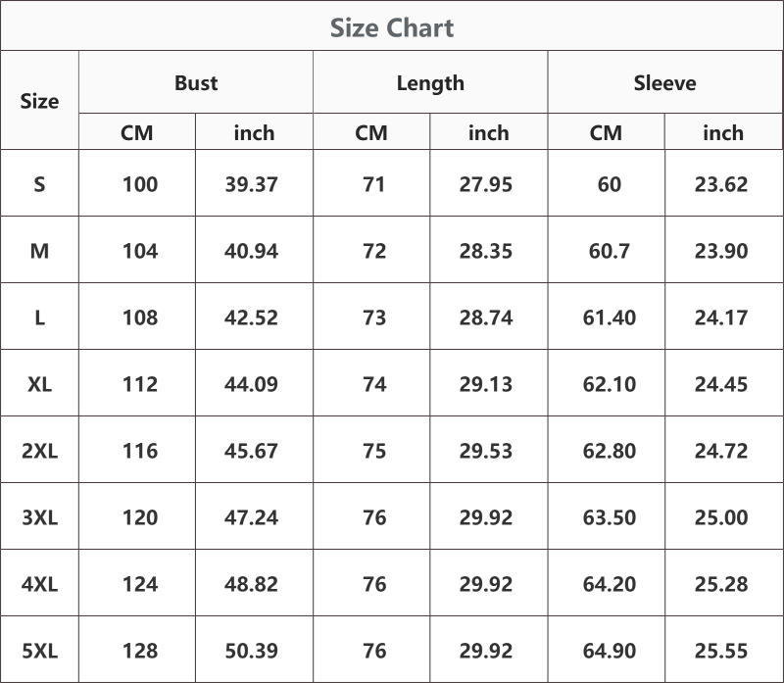Select the Length column header

click(x=430, y=83)
